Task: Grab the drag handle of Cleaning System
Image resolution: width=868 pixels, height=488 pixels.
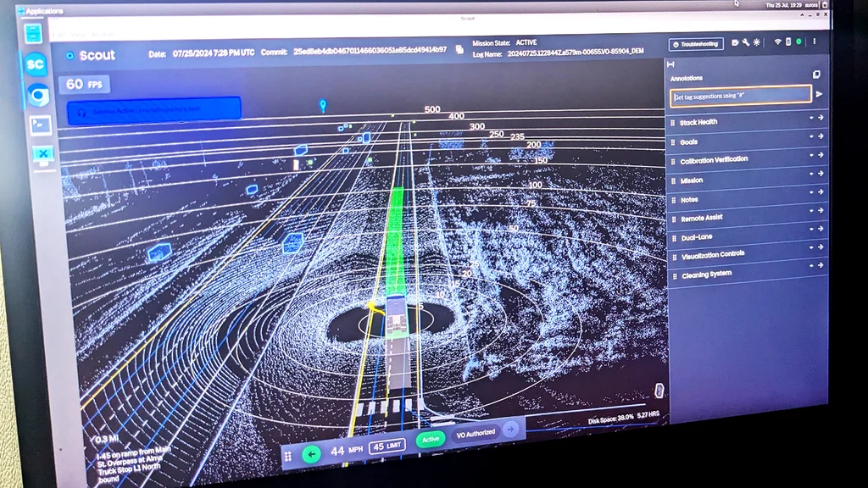Action: click(x=675, y=276)
